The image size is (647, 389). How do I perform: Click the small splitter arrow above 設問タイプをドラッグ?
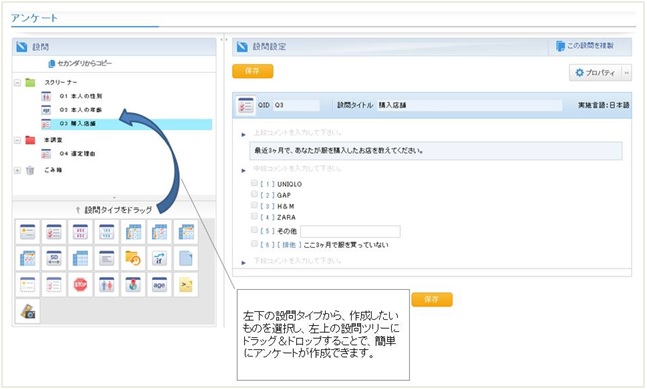[x=114, y=198]
